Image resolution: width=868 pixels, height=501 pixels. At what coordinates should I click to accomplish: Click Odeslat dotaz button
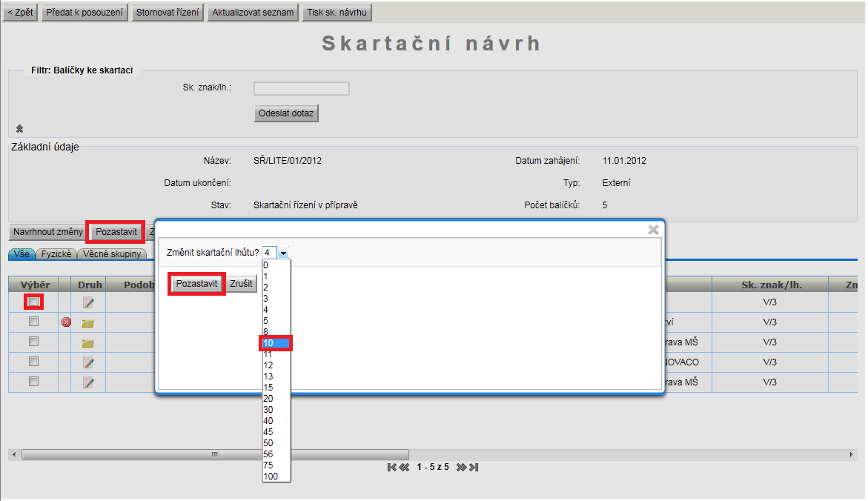(x=286, y=113)
